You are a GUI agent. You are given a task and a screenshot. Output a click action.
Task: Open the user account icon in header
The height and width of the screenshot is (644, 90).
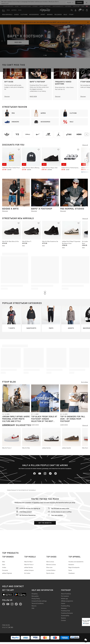(x=76, y=10)
